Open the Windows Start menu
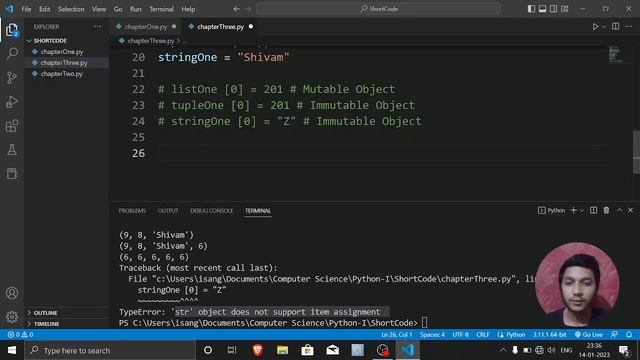 12,350
